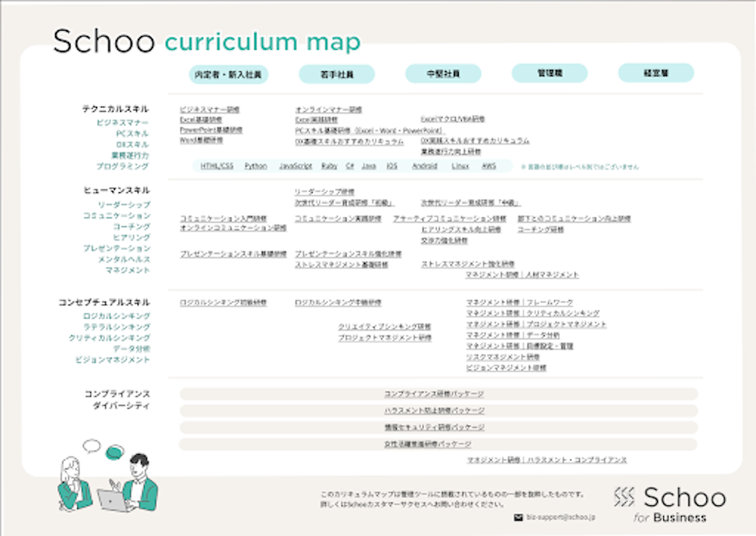The height and width of the screenshot is (536, 756).
Task: Select the 内定者・新入社員 column header pill
Action: tap(228, 74)
